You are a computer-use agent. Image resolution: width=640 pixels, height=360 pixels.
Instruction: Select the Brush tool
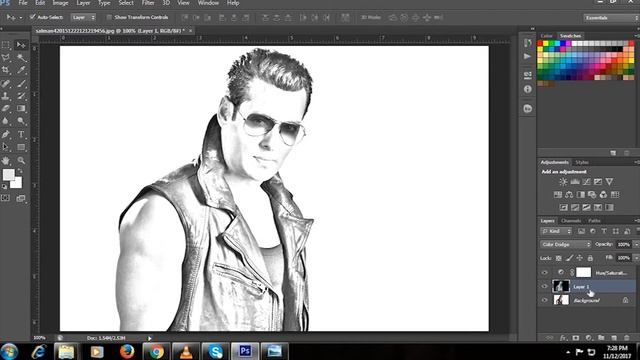point(21,84)
